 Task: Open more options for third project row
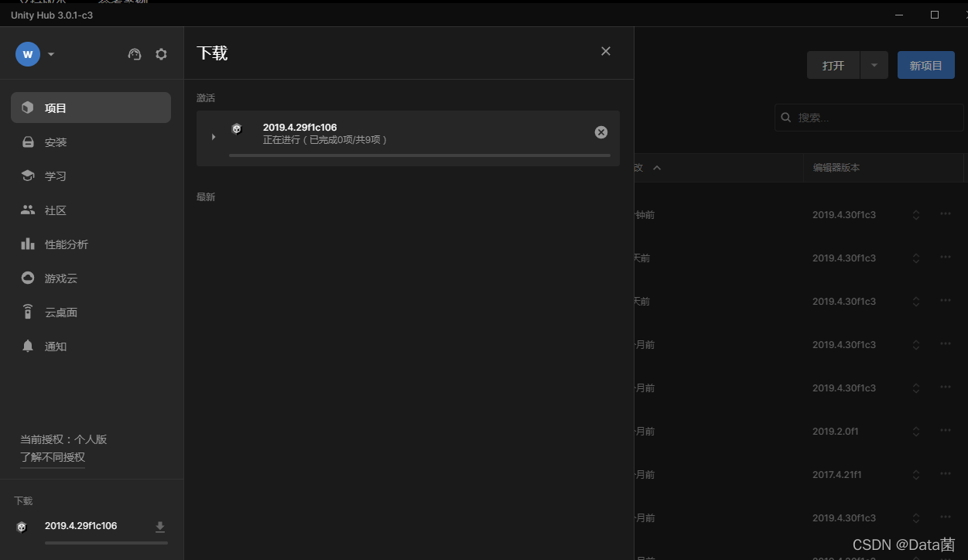[x=946, y=300]
